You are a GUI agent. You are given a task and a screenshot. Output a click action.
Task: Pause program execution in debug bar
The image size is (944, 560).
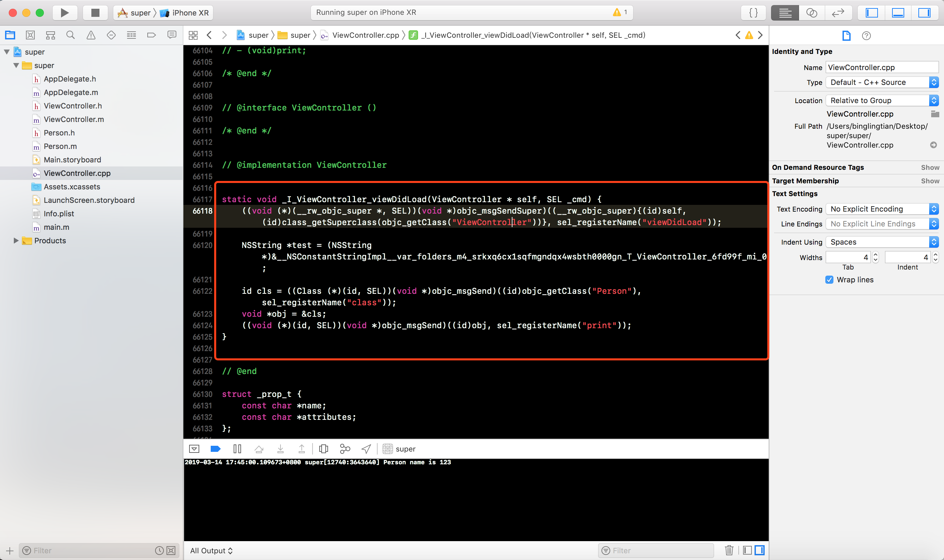(x=237, y=449)
